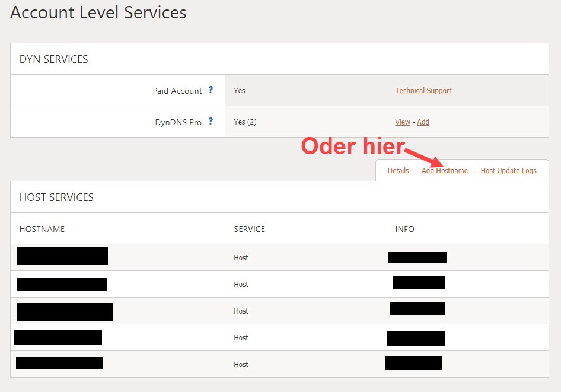Click the Add link in DynDNS Pro row
Viewport: 561px width, 392px height.
[x=423, y=122]
